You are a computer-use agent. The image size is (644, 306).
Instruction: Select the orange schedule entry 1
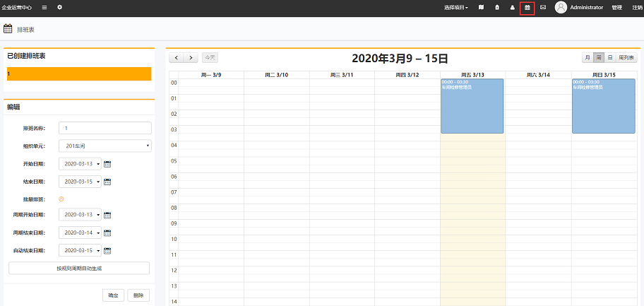pos(78,73)
